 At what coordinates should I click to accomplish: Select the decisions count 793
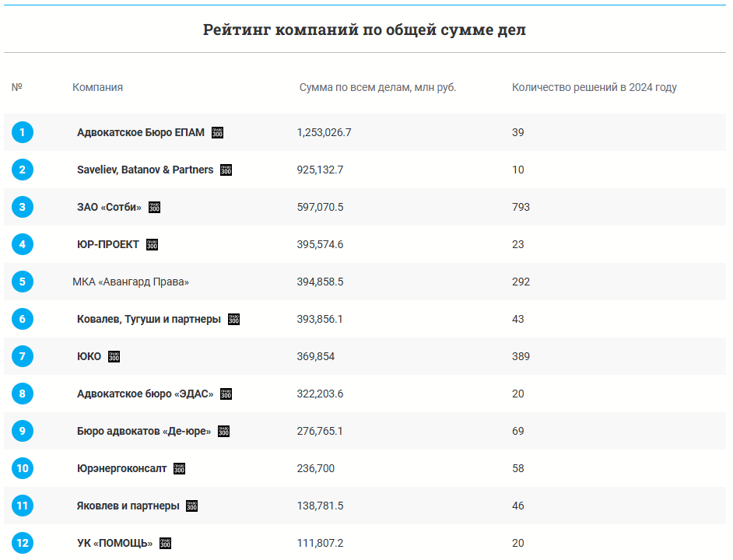tap(521, 207)
